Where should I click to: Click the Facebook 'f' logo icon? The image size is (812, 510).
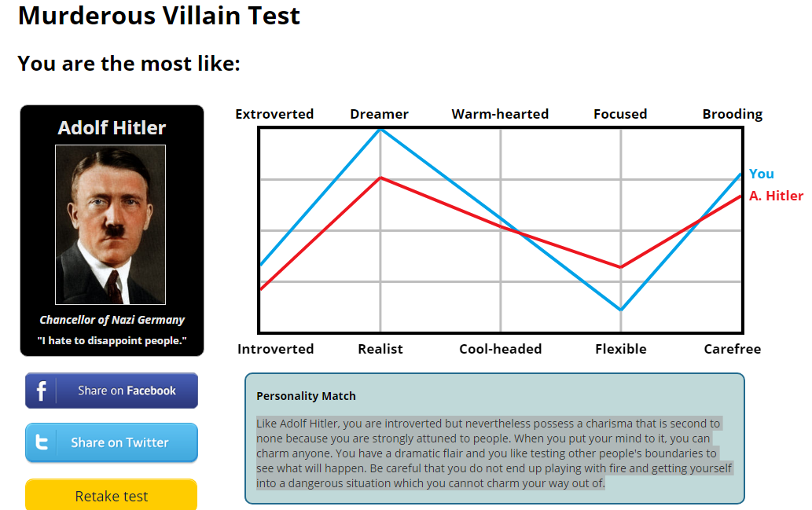coord(41,391)
